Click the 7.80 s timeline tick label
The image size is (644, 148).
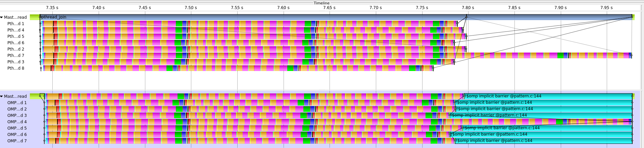[x=468, y=8]
